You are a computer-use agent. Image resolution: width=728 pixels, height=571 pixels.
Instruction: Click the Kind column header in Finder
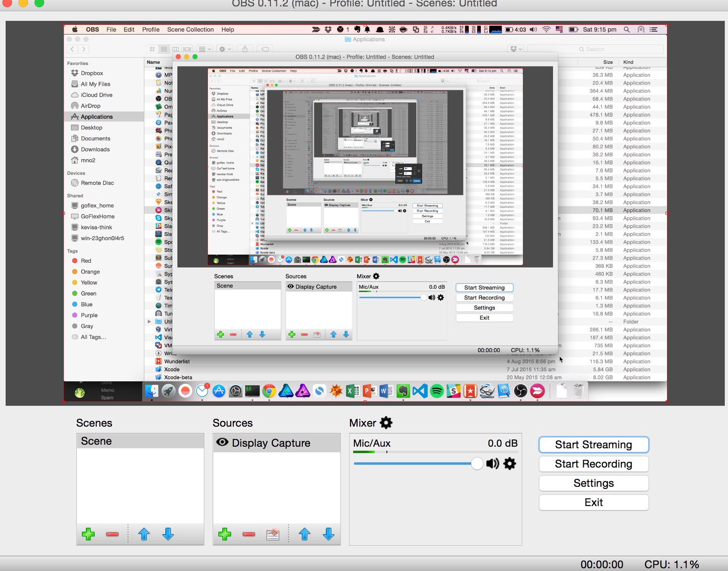(x=628, y=62)
